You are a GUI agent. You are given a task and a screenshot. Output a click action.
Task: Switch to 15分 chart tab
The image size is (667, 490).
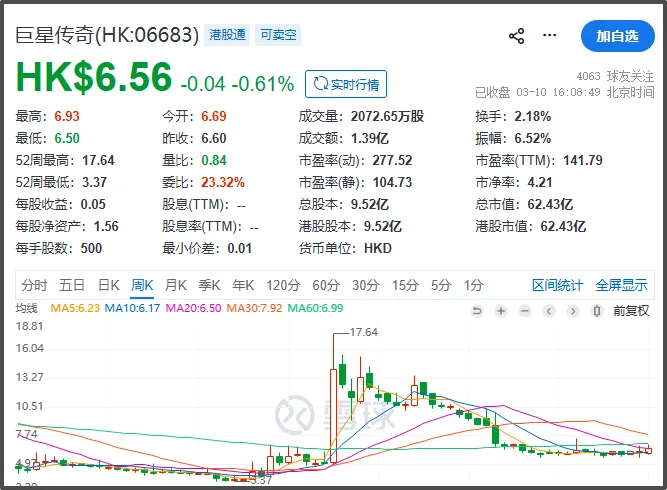pyautogui.click(x=405, y=285)
